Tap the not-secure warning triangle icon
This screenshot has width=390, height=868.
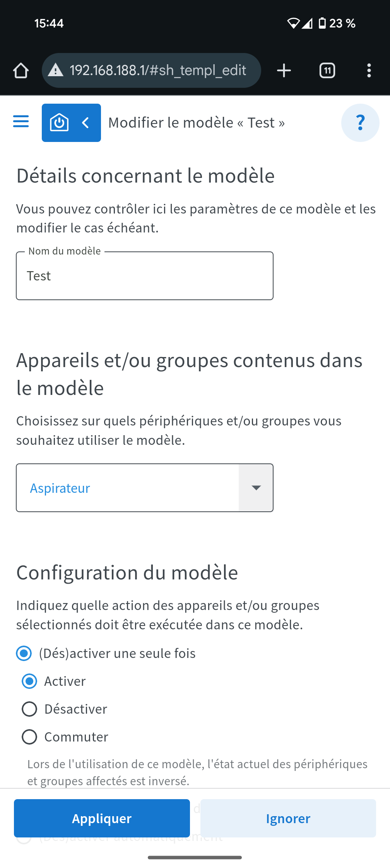(56, 71)
